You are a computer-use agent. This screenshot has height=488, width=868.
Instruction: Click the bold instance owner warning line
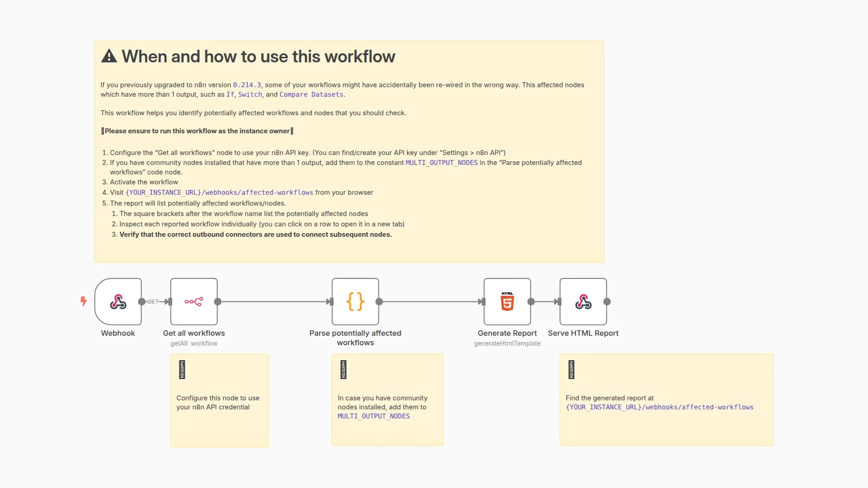pyautogui.click(x=197, y=131)
